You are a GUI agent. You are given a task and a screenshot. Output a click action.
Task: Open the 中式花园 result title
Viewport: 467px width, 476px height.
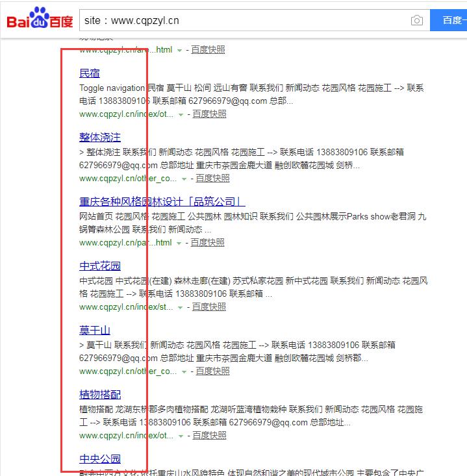tap(100, 266)
